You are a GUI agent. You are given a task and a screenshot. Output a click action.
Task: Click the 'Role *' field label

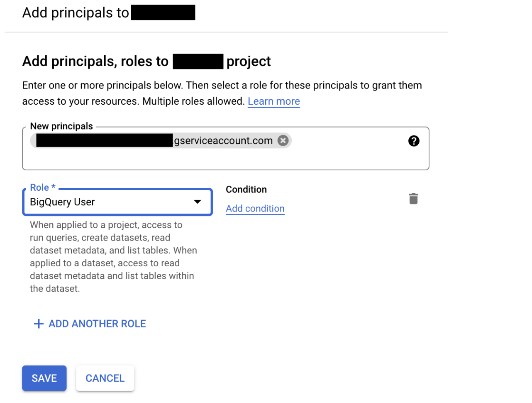42,187
